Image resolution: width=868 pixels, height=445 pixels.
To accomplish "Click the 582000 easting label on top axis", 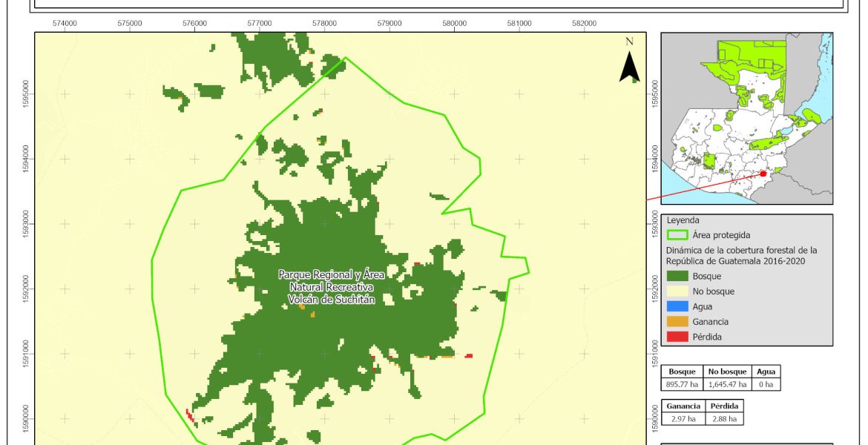I will [585, 24].
